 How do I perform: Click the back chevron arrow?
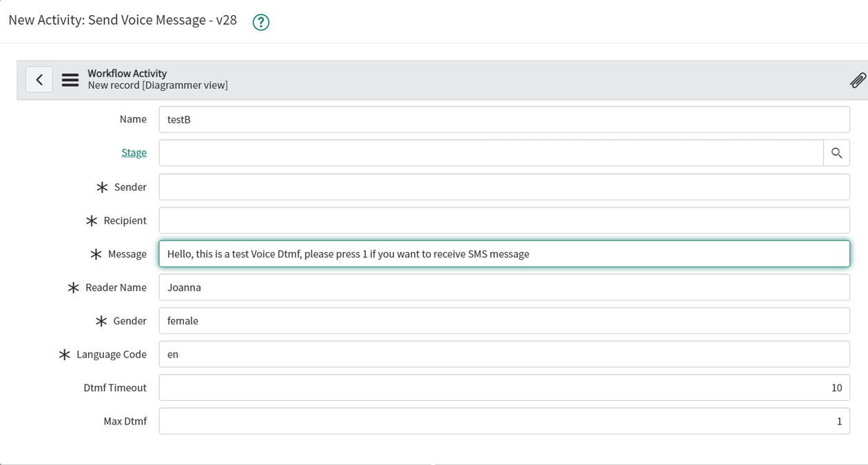pos(39,79)
